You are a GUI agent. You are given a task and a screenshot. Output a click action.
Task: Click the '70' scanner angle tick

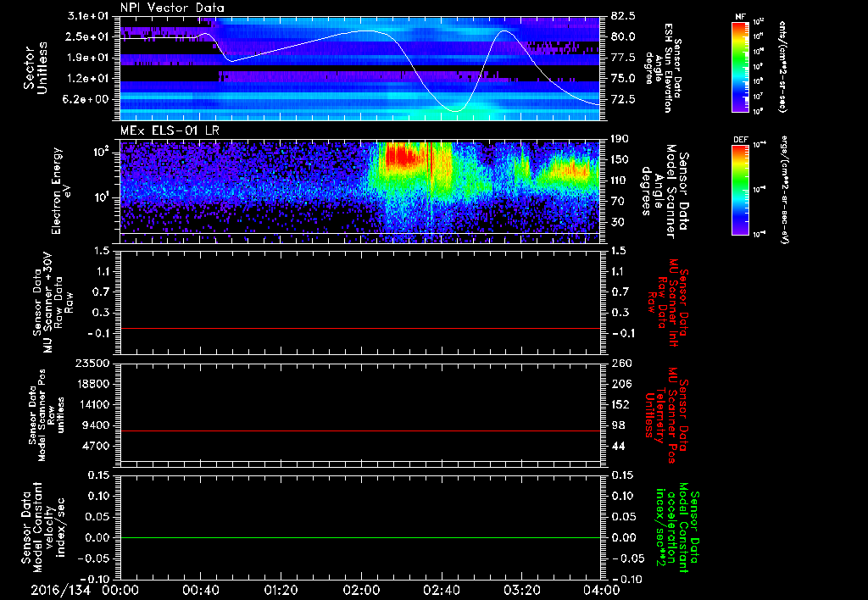pos(617,201)
